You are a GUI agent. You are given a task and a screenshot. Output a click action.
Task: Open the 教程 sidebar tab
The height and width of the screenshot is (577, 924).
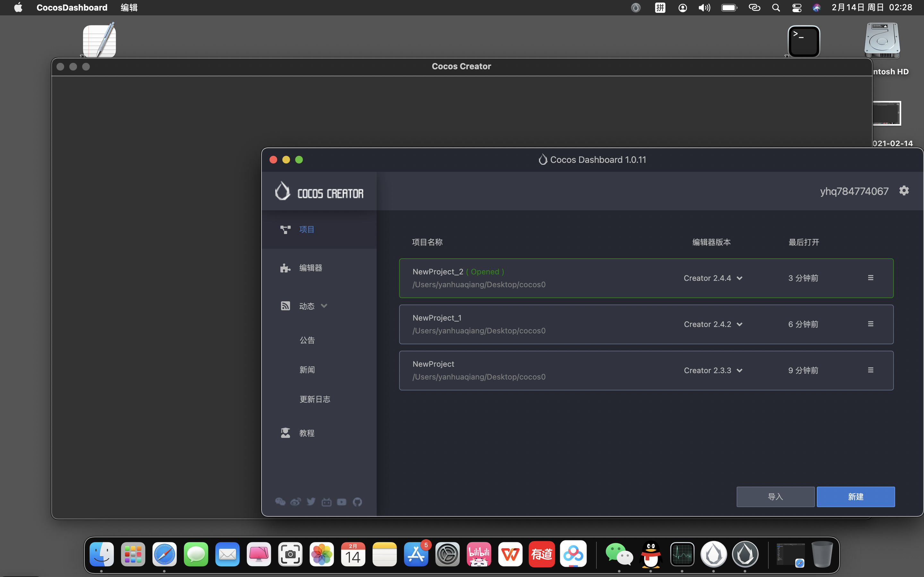pyautogui.click(x=307, y=433)
